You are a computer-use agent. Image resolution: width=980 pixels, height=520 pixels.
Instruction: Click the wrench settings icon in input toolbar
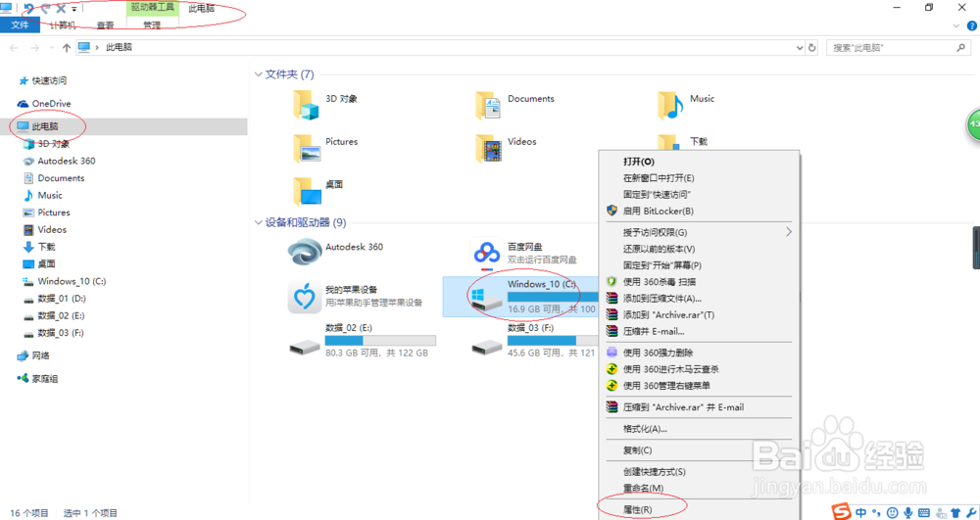pyautogui.click(x=972, y=513)
